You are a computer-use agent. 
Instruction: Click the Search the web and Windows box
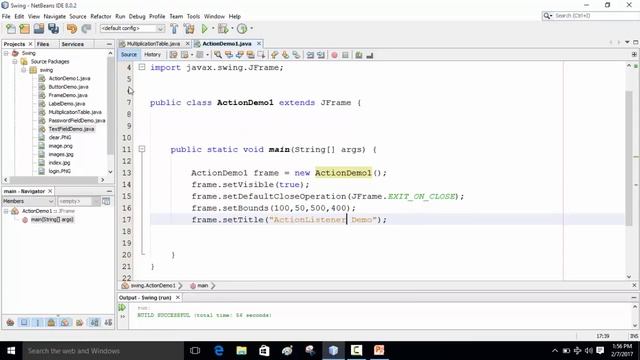[x=102, y=351]
